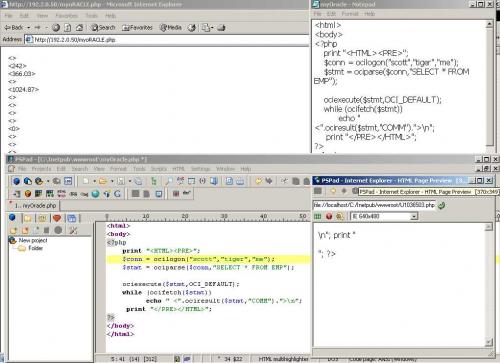Screen dimensions: 500x363
Task: Click redo arrow icon in PSPad toolbar
Action: pyautogui.click(x=269, y=181)
